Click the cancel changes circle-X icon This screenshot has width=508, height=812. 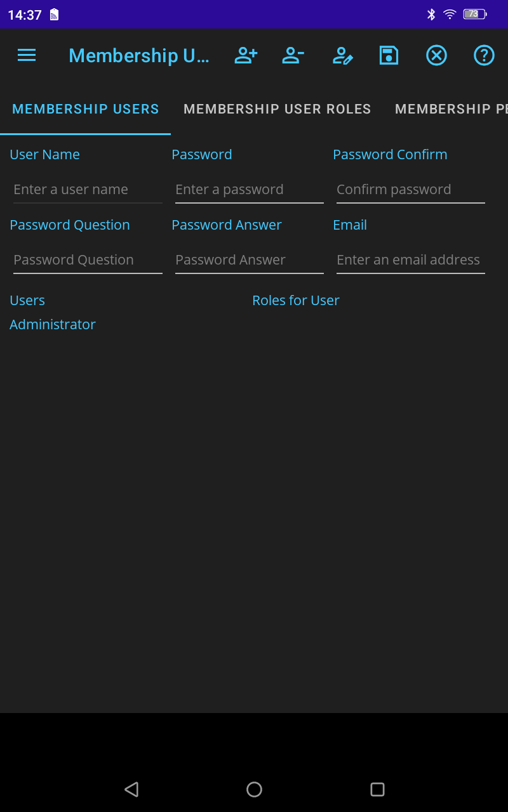pyautogui.click(x=436, y=55)
